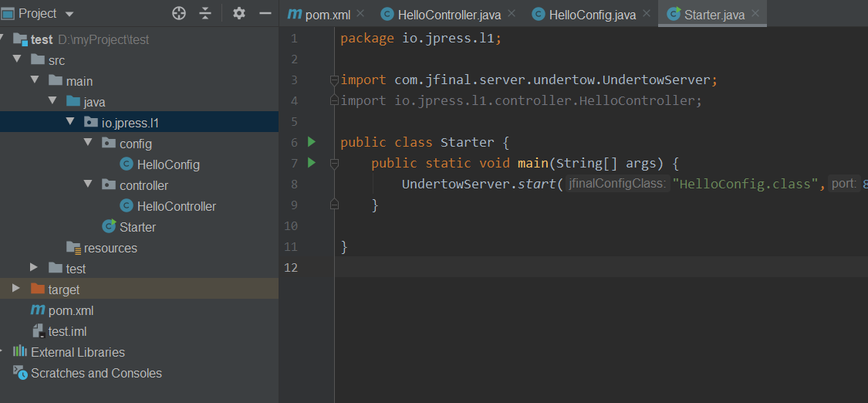The height and width of the screenshot is (403, 868).
Task: Click the test.iml file icon
Action: (x=39, y=331)
